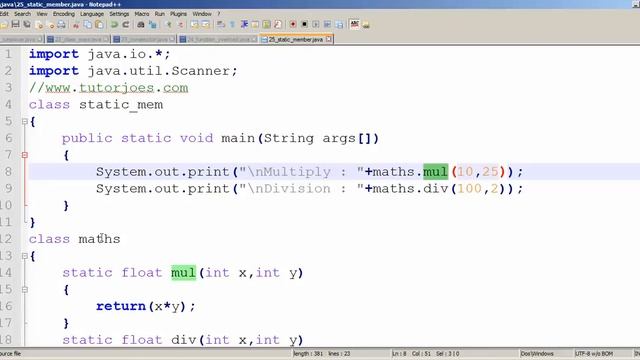The height and width of the screenshot is (360, 640).
Task: Collapse main method fold marker on line 7
Action: [24, 155]
